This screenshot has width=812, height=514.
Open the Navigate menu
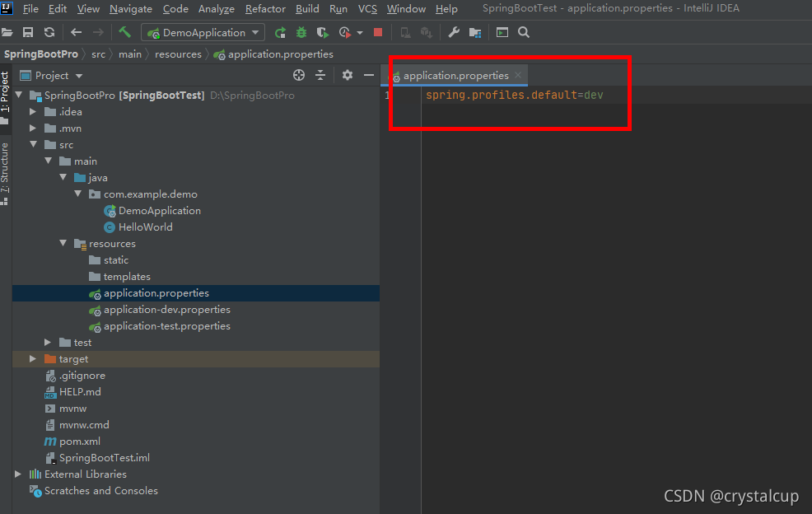(x=131, y=9)
